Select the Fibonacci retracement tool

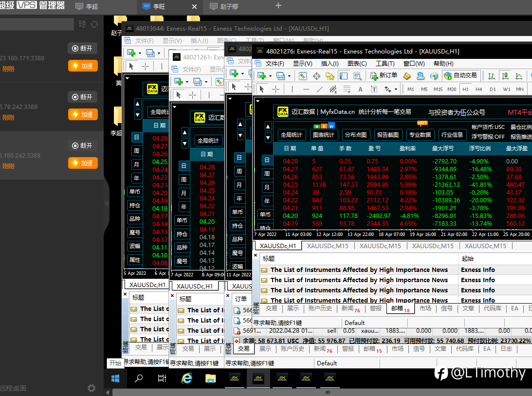347,89
